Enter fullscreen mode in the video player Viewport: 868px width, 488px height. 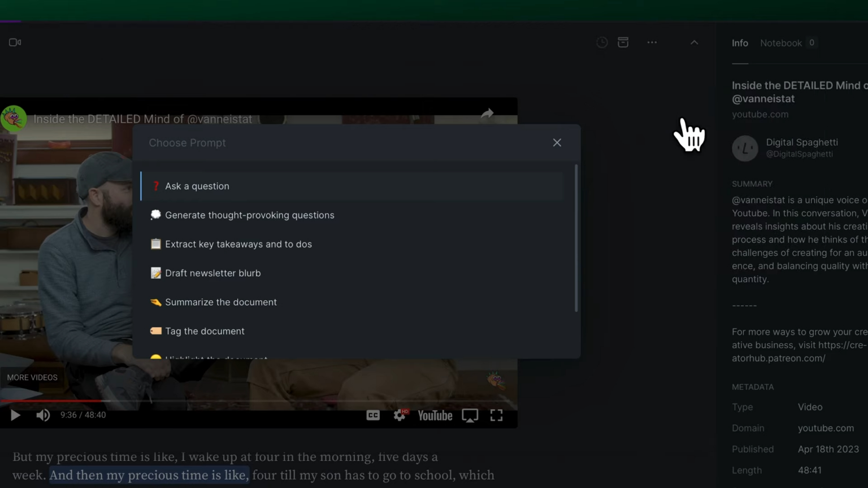pyautogui.click(x=496, y=415)
